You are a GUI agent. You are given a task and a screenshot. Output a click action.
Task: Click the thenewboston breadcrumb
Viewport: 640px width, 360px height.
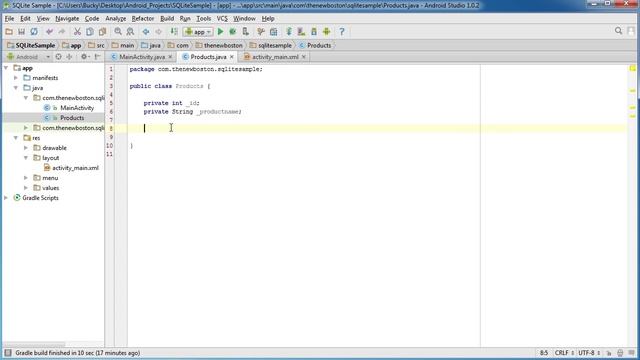click(219, 45)
